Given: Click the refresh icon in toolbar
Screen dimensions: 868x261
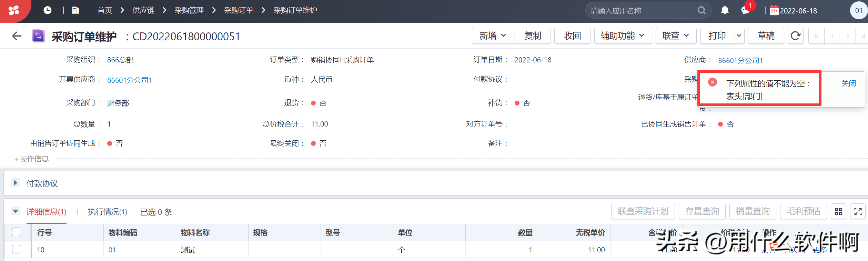Looking at the screenshot, I should coord(795,36).
